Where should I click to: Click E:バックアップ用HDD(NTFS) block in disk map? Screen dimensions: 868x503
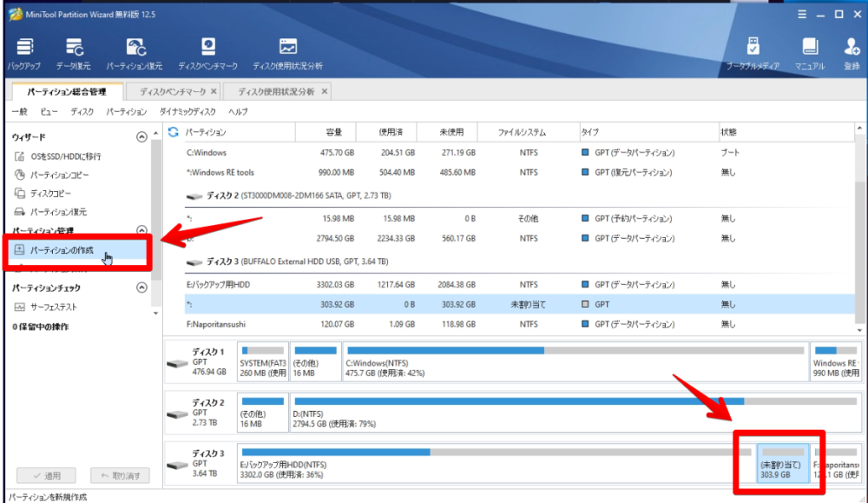(x=496, y=464)
